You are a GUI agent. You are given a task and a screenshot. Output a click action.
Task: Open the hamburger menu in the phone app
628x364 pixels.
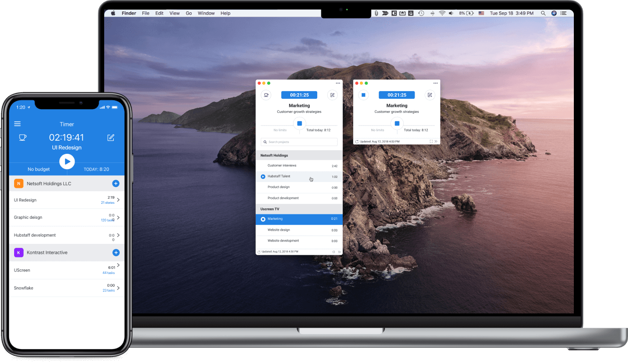tap(17, 124)
